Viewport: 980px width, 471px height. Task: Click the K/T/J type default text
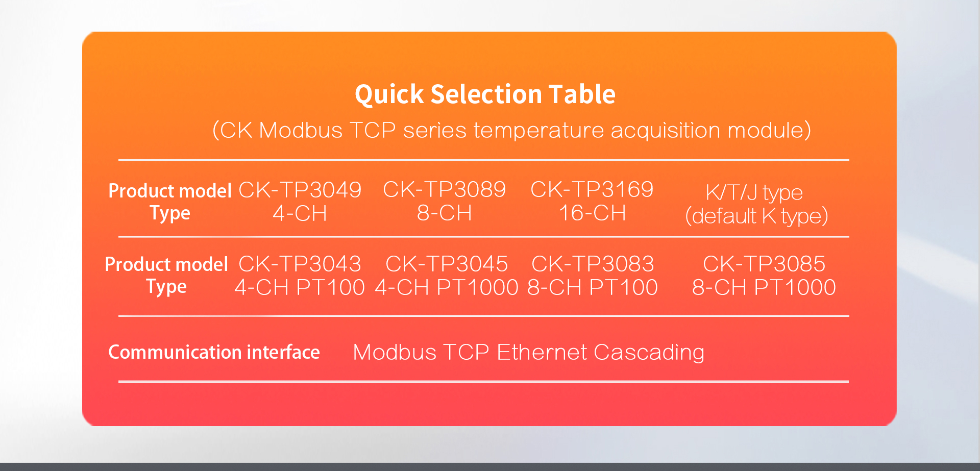point(756,204)
